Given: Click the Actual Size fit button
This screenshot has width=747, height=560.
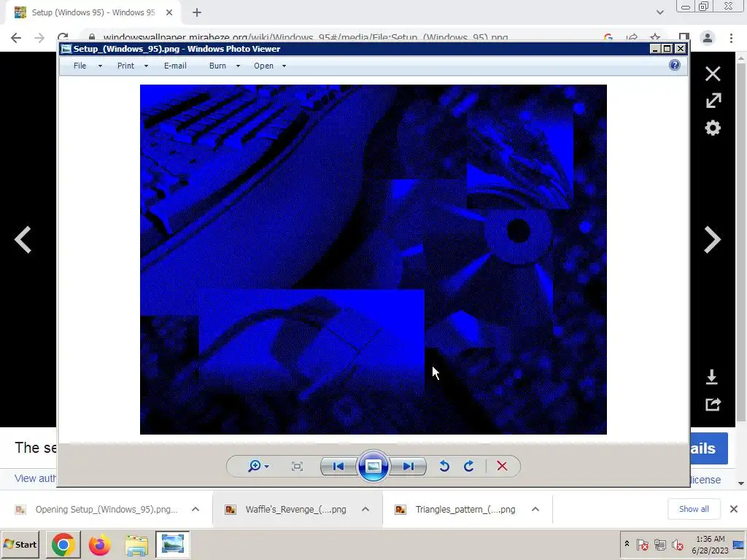Looking at the screenshot, I should click(297, 466).
